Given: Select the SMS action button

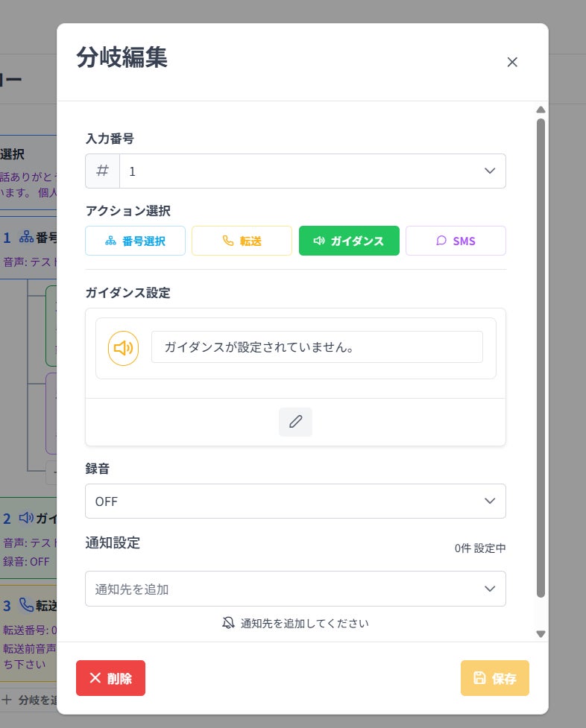Looking at the screenshot, I should [x=456, y=241].
